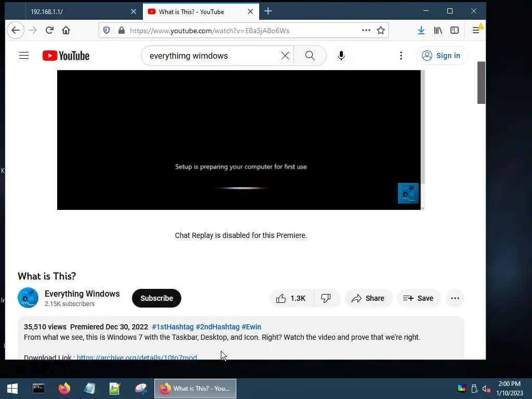Open the Firefox hamburger menu

coord(476,31)
